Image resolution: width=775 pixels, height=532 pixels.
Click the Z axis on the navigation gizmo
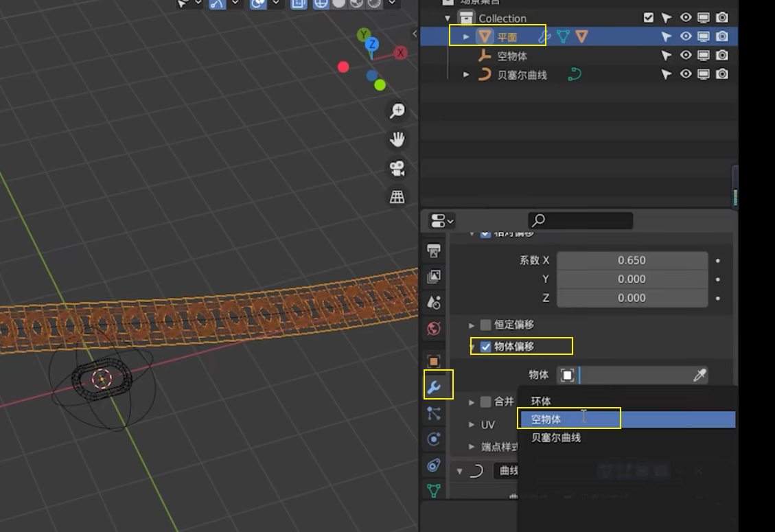371,45
